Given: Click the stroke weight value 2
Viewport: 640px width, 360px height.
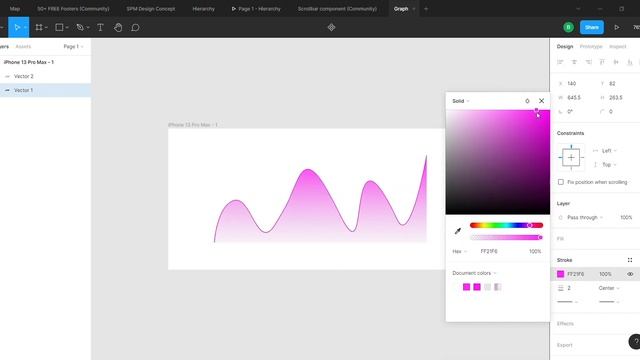Looking at the screenshot, I should pos(569,288).
